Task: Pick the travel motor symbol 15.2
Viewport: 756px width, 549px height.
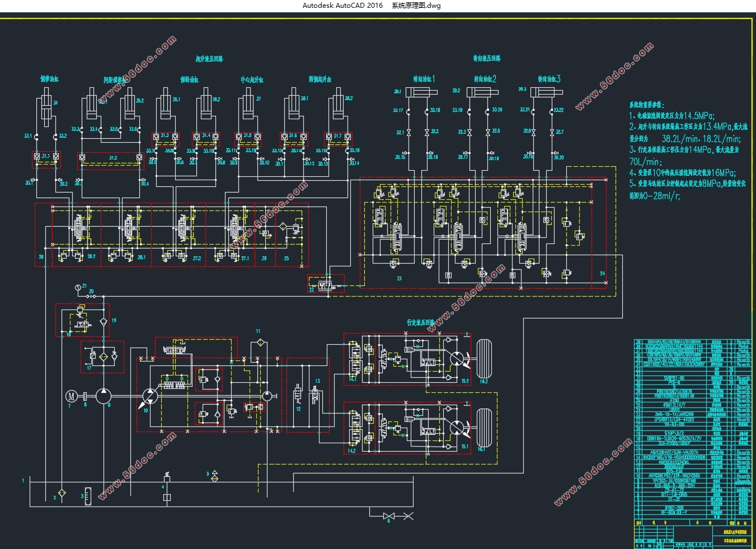Action: [x=457, y=358]
